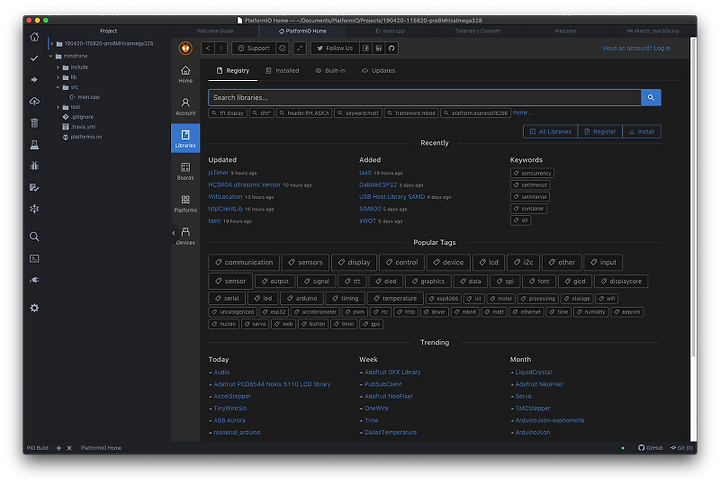The height and width of the screenshot is (485, 720).
Task: Open the LinkedIn icon in top toolbar
Action: (379, 48)
